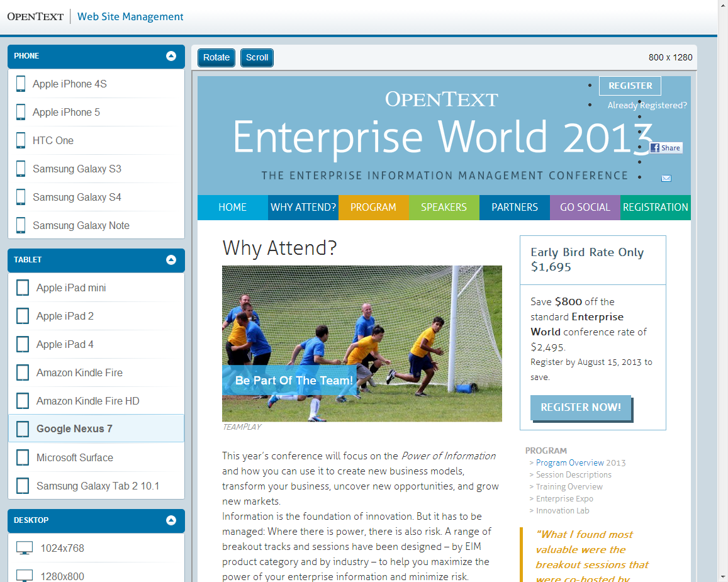
Task: Select the Apple iPhone 5 label
Action: (67, 113)
